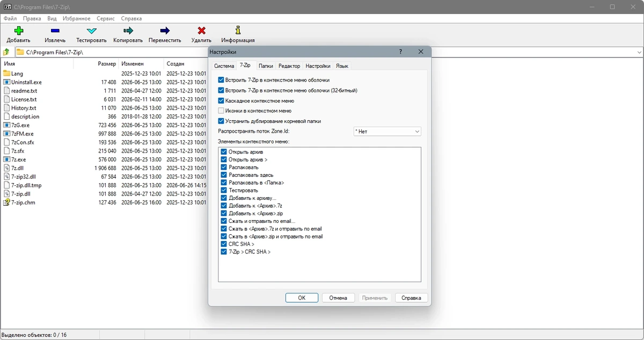Uncheck the 32-битный shell integration checkbox
Viewport: 644px width, 340px height.
(x=221, y=90)
